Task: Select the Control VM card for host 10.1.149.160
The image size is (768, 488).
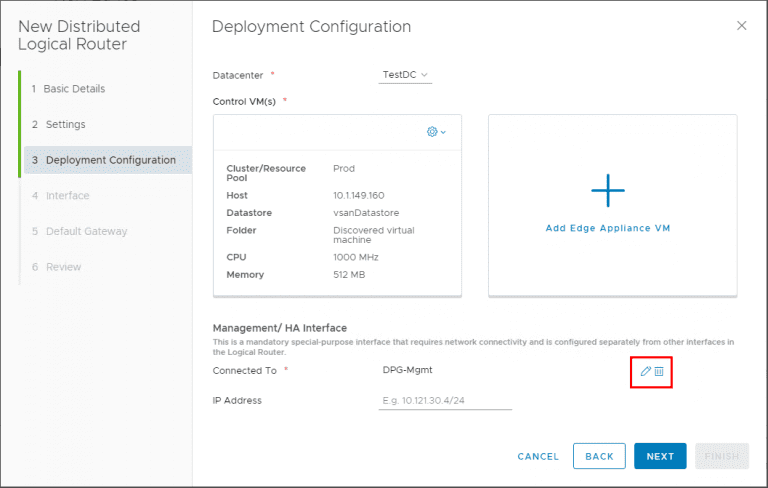Action: (337, 220)
